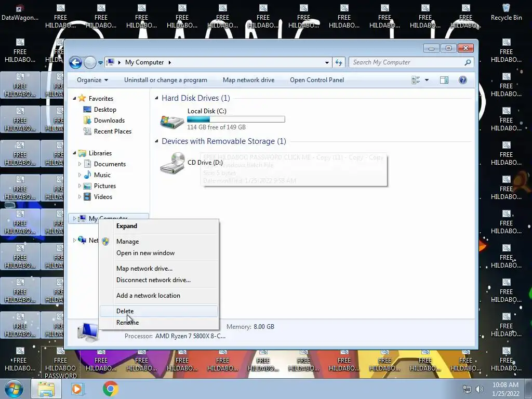Collapse Devices with Removable Storage group

pyautogui.click(x=156, y=141)
